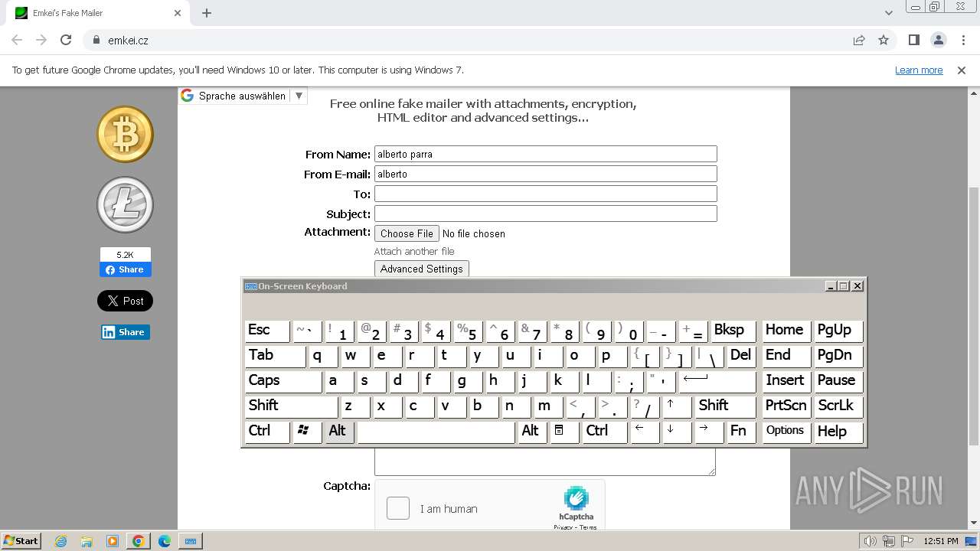Toggle the left Ctrl key on the keyboard
This screenshot has height=551, width=980.
[267, 431]
